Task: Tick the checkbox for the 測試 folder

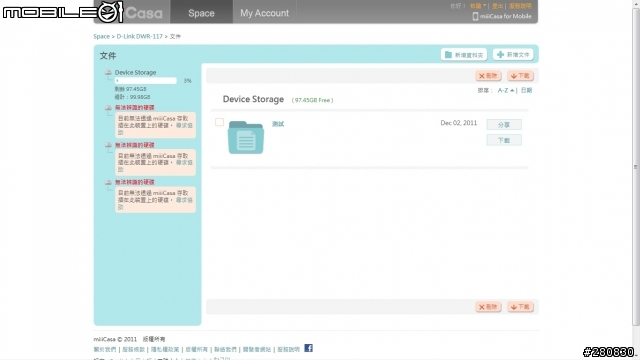Action: pyautogui.click(x=220, y=122)
